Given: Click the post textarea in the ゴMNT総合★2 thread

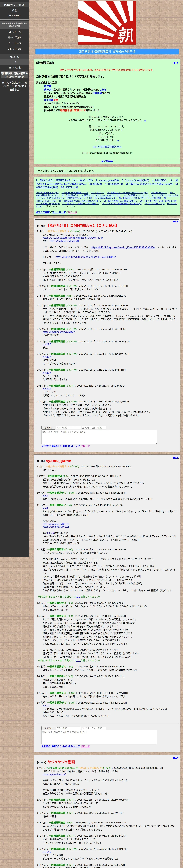Looking at the screenshot, I should click(x=99, y=437).
